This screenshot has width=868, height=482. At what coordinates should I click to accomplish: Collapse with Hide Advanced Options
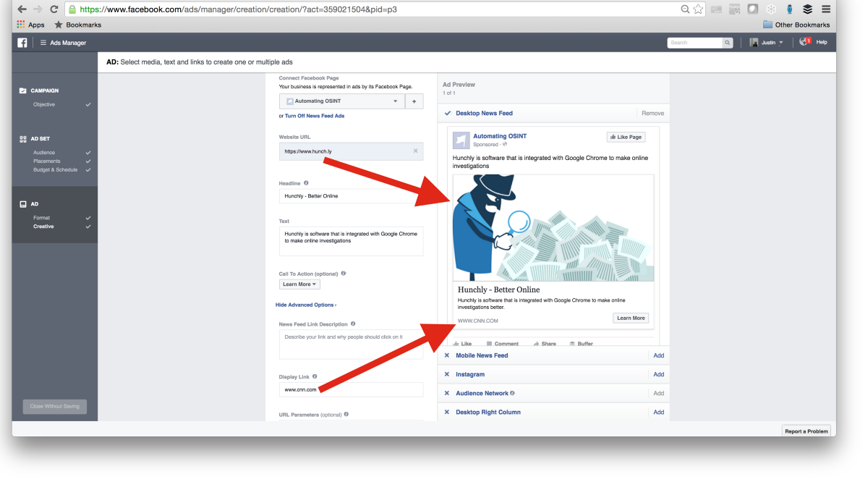pos(306,305)
